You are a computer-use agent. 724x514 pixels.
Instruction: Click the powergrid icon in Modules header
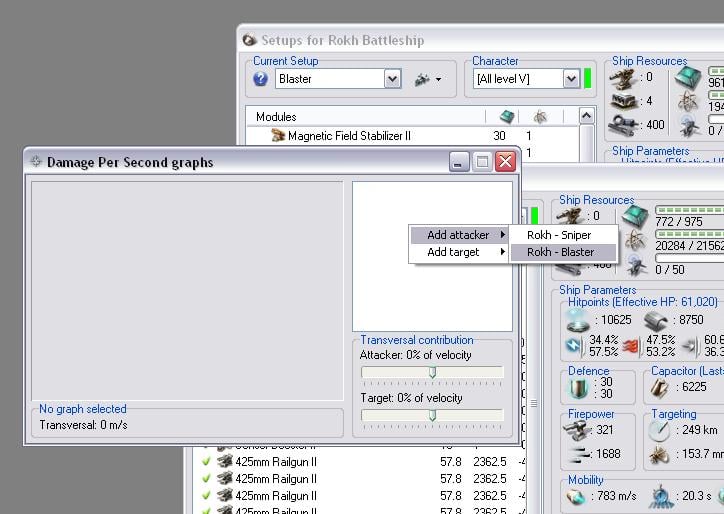tap(539, 117)
